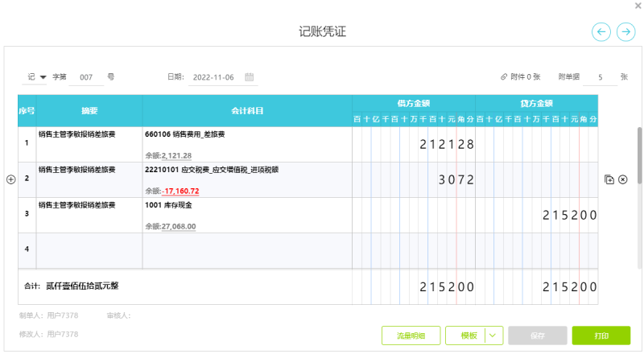Image resolution: width=644 pixels, height=354 pixels.
Task: Edit the voucher number field 007
Action: (87, 77)
